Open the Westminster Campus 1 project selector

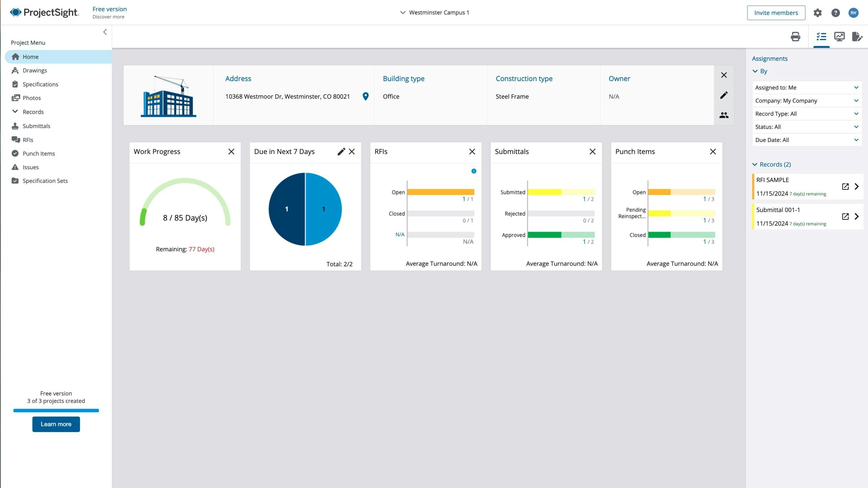click(435, 13)
